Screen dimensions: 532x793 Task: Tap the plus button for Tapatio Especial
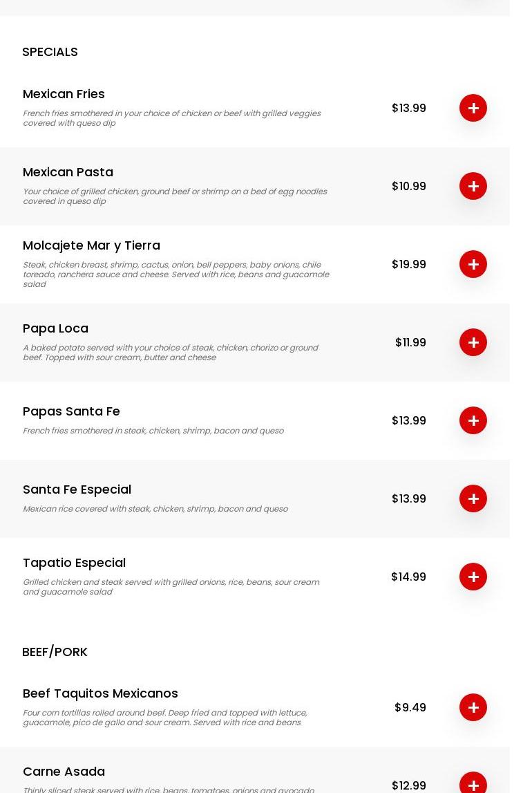(x=473, y=577)
